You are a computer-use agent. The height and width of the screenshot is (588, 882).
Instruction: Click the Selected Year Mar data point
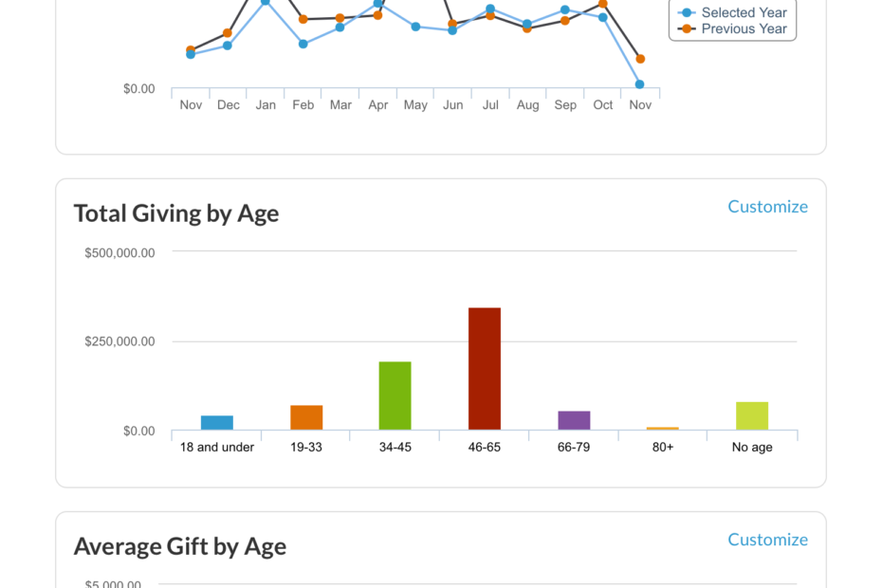pyautogui.click(x=340, y=27)
